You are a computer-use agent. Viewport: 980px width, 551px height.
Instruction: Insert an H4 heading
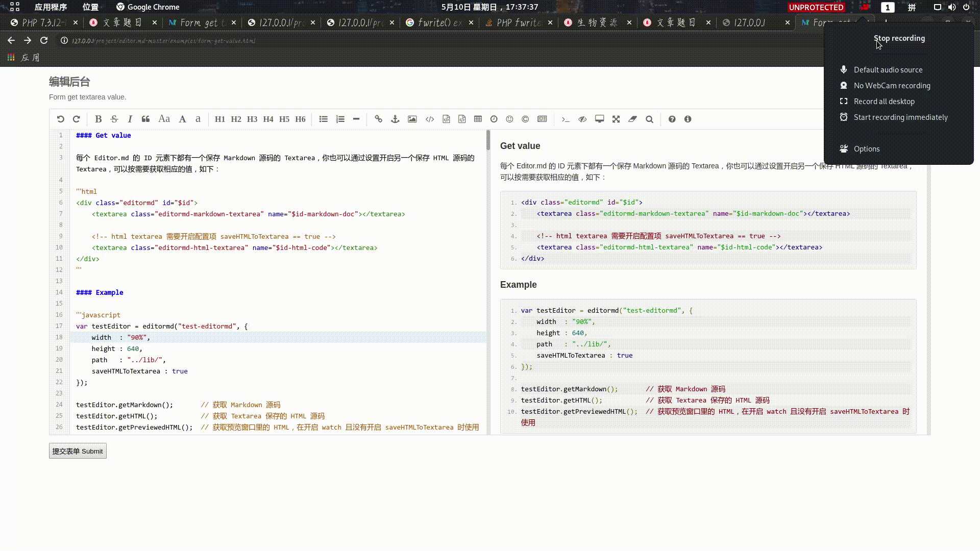click(268, 119)
